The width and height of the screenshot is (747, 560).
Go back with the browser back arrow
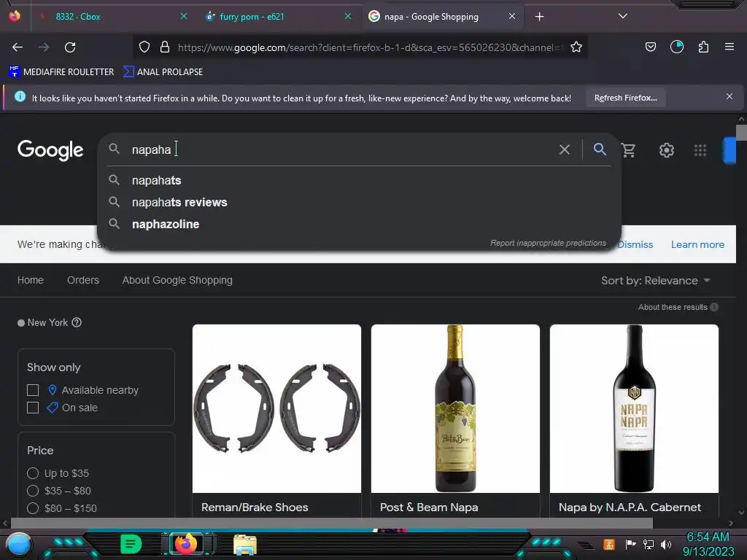click(18, 47)
